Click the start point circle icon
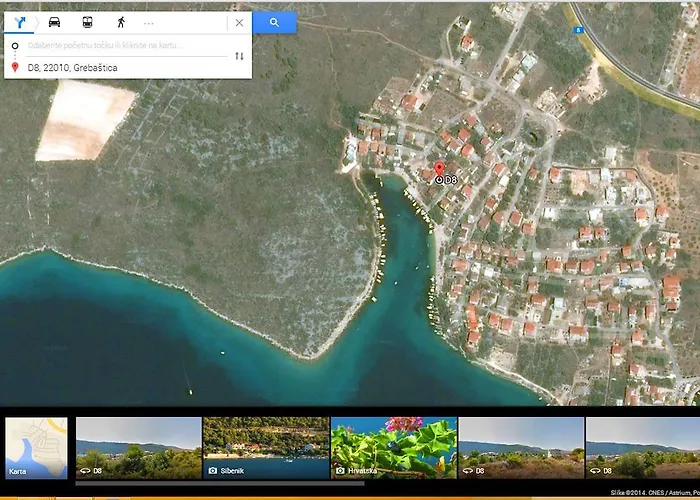Image resolution: width=700 pixels, height=500 pixels. coord(15,46)
